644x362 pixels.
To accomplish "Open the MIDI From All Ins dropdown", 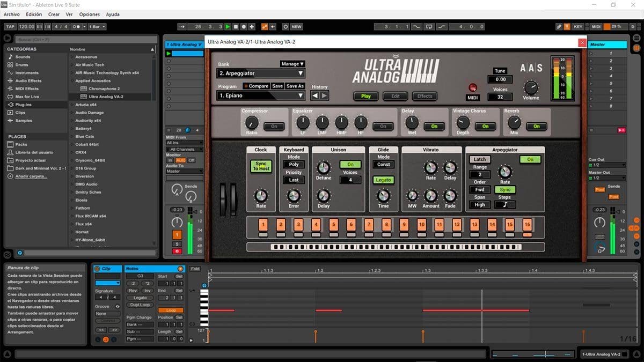I will (x=185, y=143).
